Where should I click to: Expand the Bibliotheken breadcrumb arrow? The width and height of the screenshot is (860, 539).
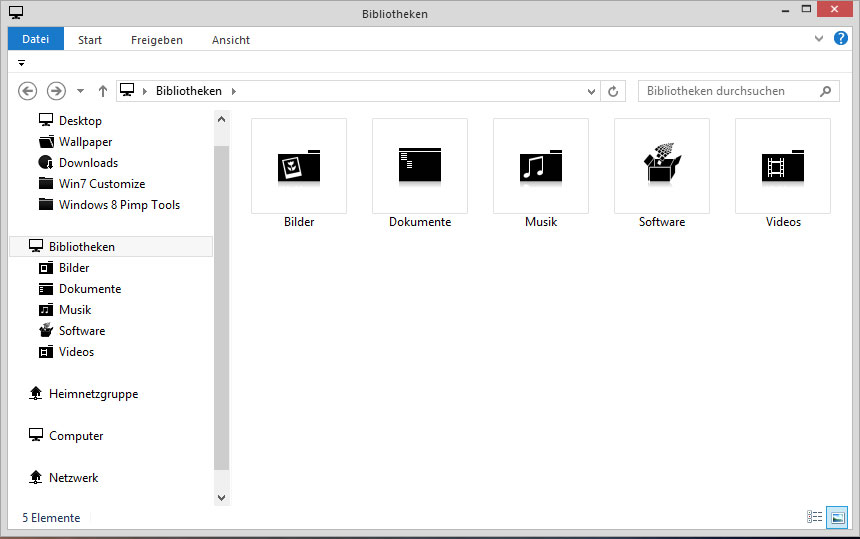234,91
